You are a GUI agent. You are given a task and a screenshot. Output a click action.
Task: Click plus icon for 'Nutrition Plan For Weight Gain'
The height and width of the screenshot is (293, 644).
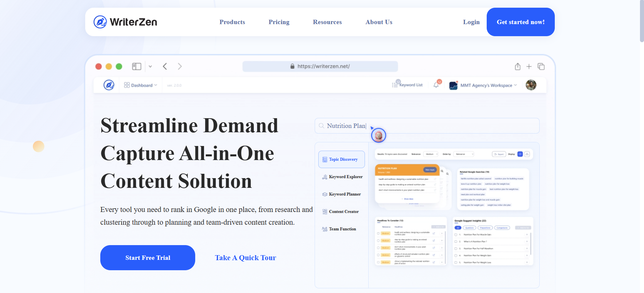point(527,255)
